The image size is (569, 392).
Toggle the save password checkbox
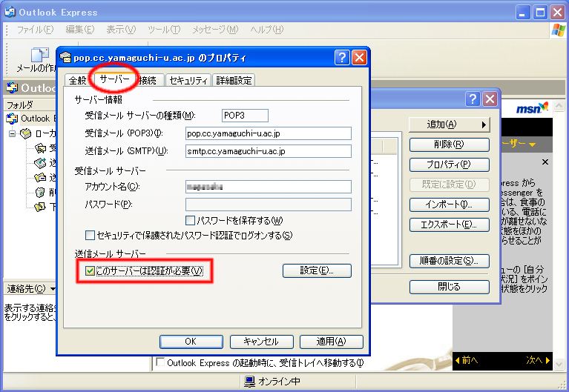(x=190, y=221)
